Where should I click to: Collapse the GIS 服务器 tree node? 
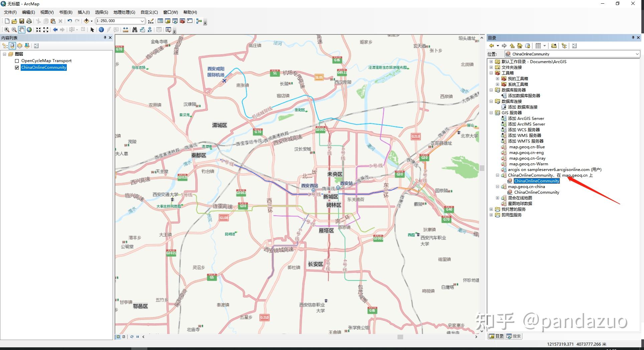(491, 113)
